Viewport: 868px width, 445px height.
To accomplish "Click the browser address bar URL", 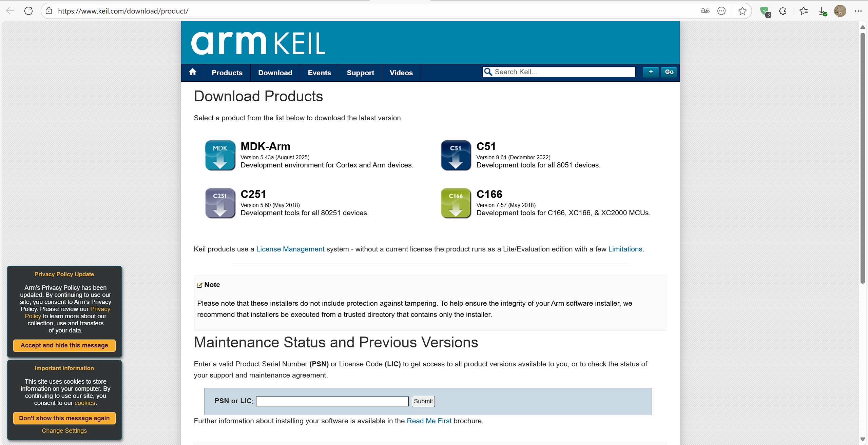I will (123, 11).
